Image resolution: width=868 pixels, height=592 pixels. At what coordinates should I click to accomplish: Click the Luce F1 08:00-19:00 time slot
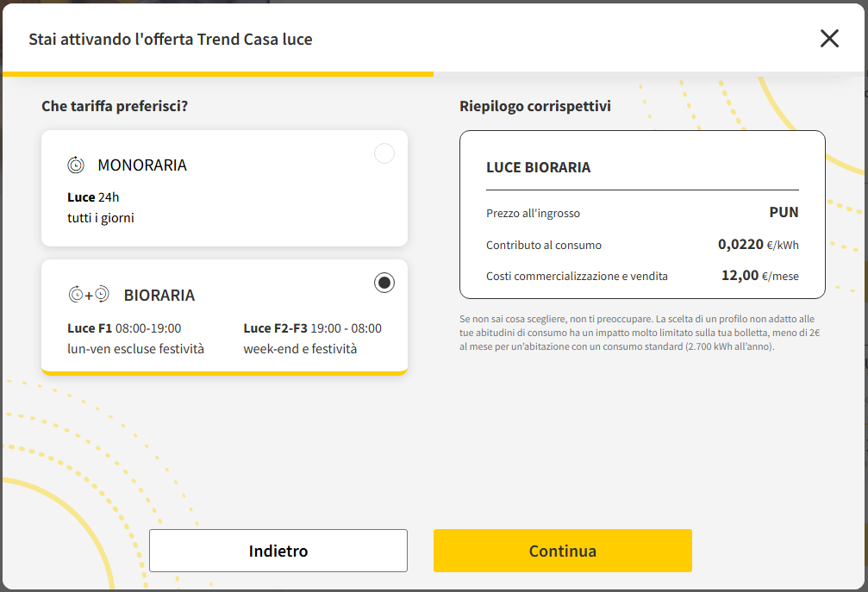pos(124,328)
